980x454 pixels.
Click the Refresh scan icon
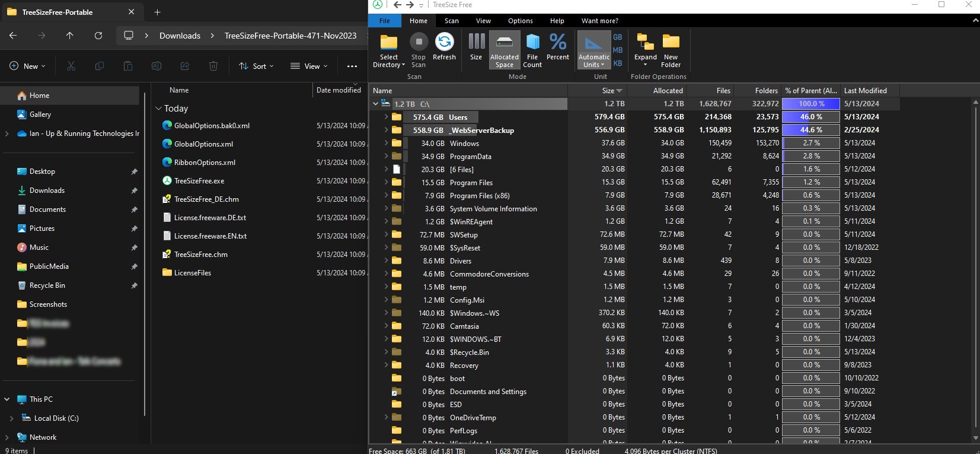pos(444,42)
